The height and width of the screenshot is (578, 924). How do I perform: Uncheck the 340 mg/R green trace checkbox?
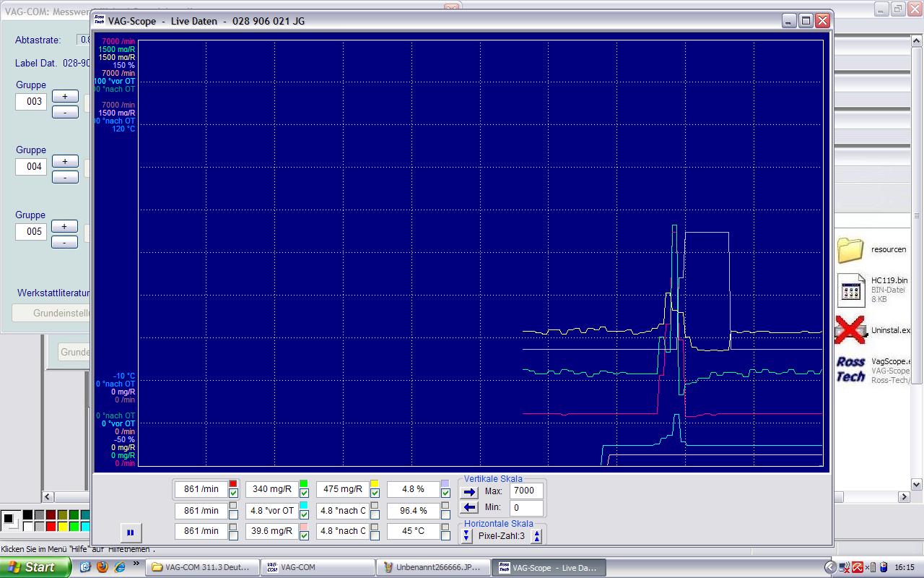tap(304, 493)
